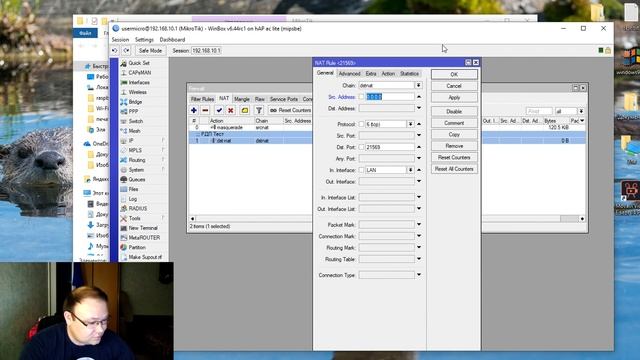
Task: Open PPP section in sidebar
Action: click(133, 111)
